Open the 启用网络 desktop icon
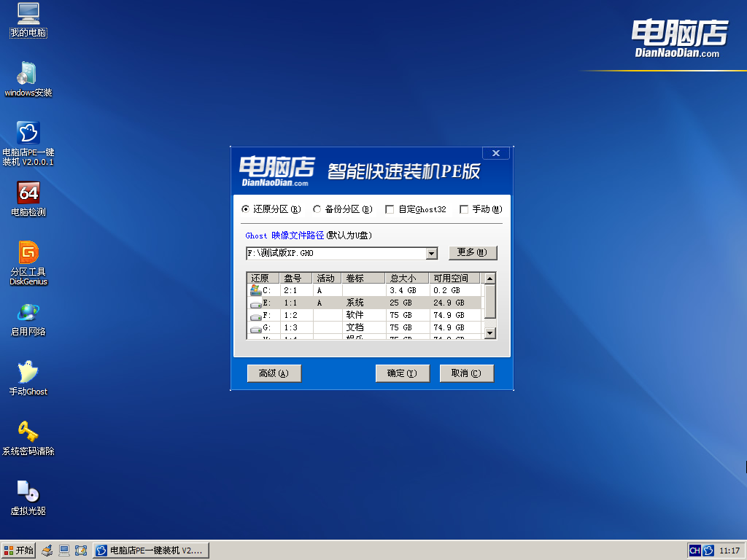Image resolution: width=747 pixels, height=560 pixels. (x=28, y=313)
